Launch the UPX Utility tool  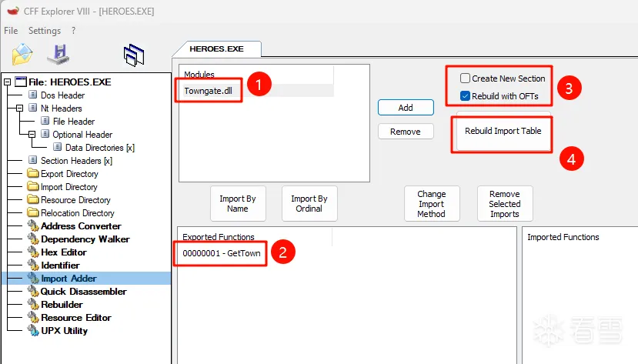tap(64, 331)
